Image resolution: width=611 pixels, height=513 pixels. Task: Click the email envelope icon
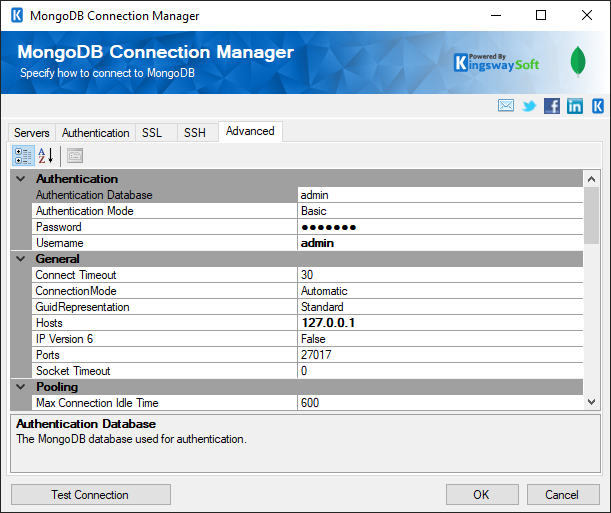pos(505,106)
